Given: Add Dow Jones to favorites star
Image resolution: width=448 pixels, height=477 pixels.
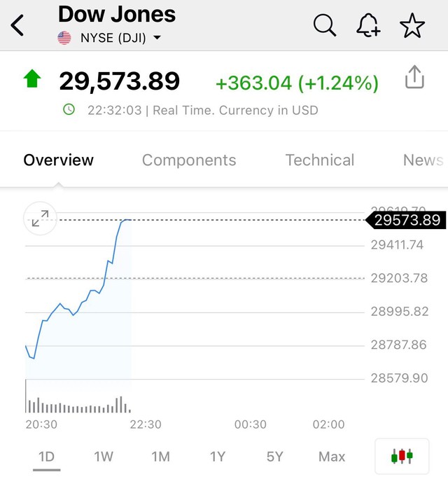Looking at the screenshot, I should (412, 25).
